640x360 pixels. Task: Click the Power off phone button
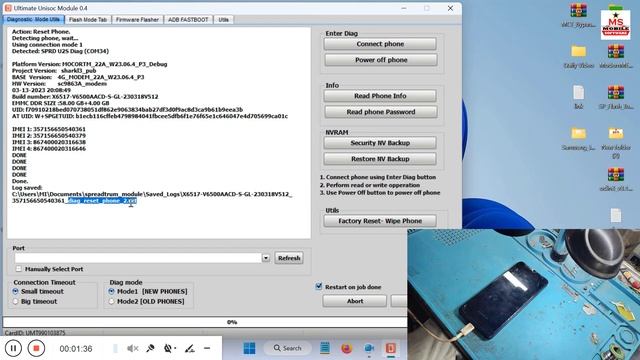[x=381, y=60]
